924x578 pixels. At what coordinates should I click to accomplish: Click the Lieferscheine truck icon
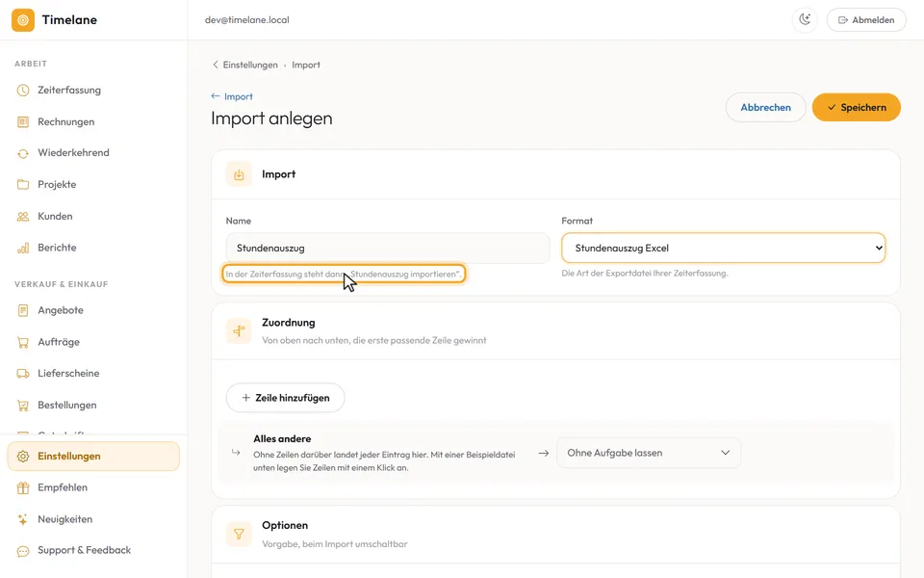23,374
